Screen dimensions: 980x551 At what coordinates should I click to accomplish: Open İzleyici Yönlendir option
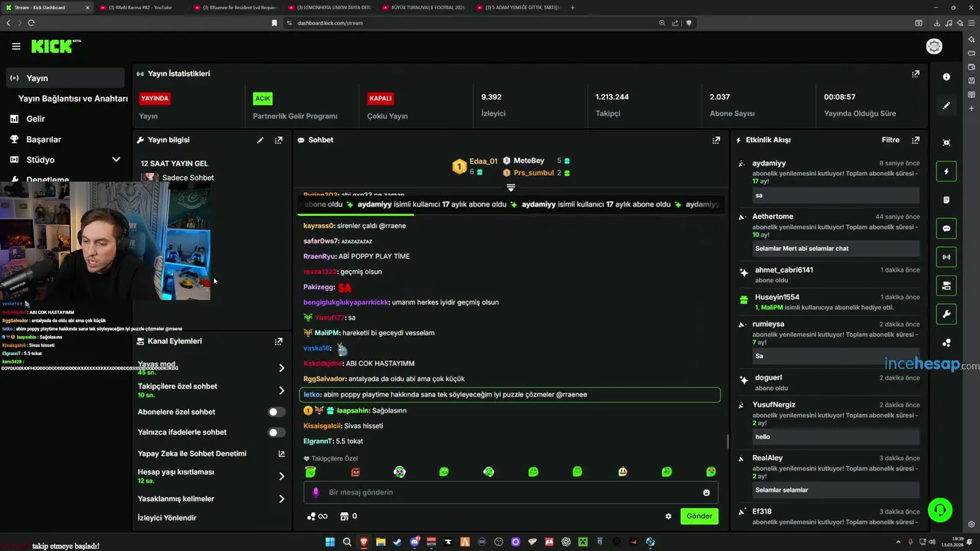(167, 518)
